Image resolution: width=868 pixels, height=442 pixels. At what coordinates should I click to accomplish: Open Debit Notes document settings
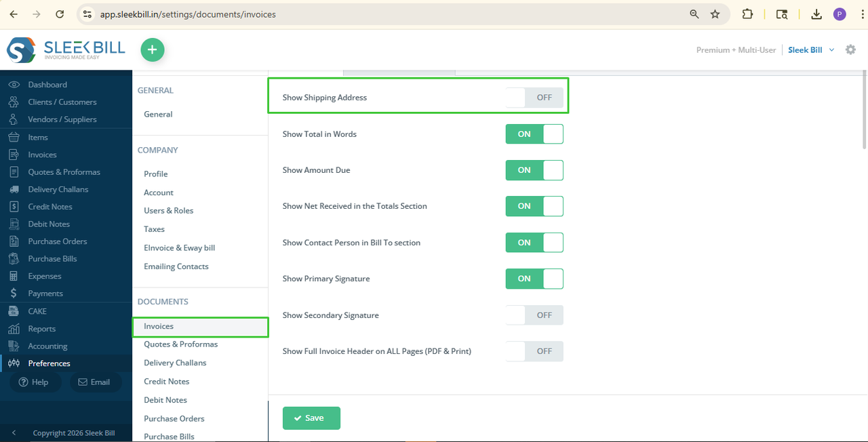(x=165, y=400)
